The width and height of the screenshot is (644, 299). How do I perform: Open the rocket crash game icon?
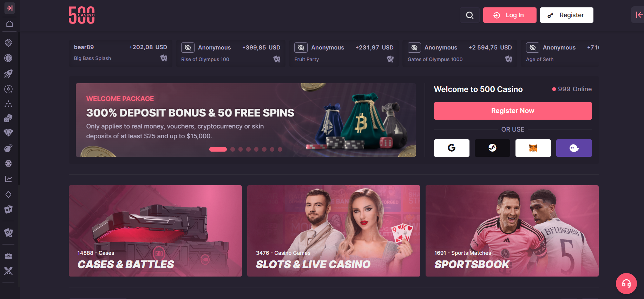8,73
